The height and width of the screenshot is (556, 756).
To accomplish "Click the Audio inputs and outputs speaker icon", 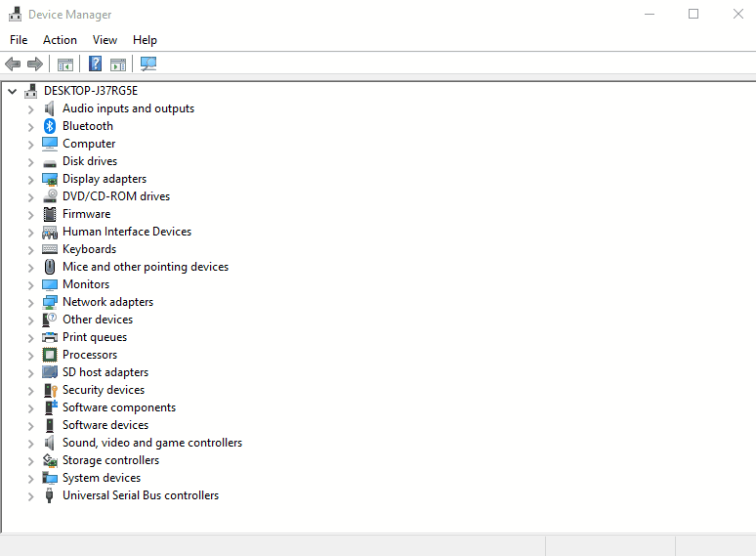I will click(49, 108).
